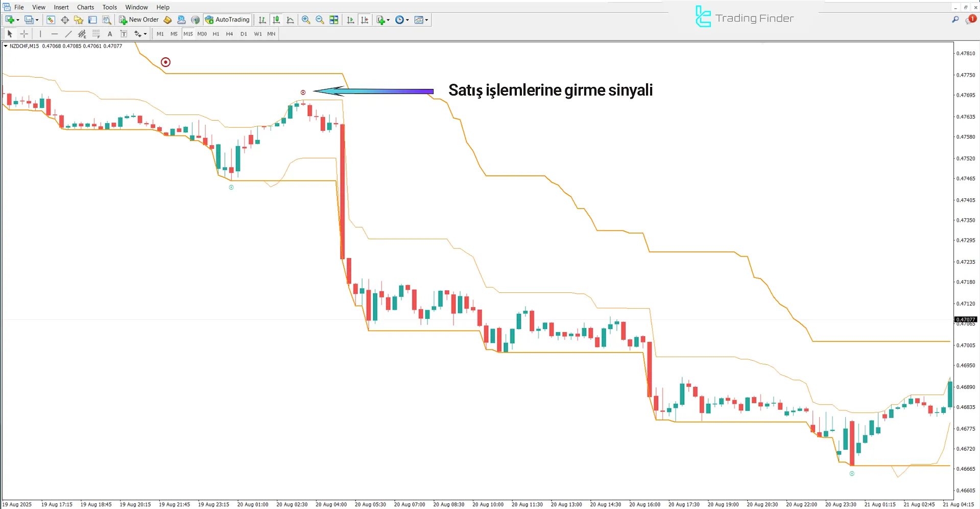Open the Charts menu
This screenshot has height=509, width=980.
[x=85, y=7]
